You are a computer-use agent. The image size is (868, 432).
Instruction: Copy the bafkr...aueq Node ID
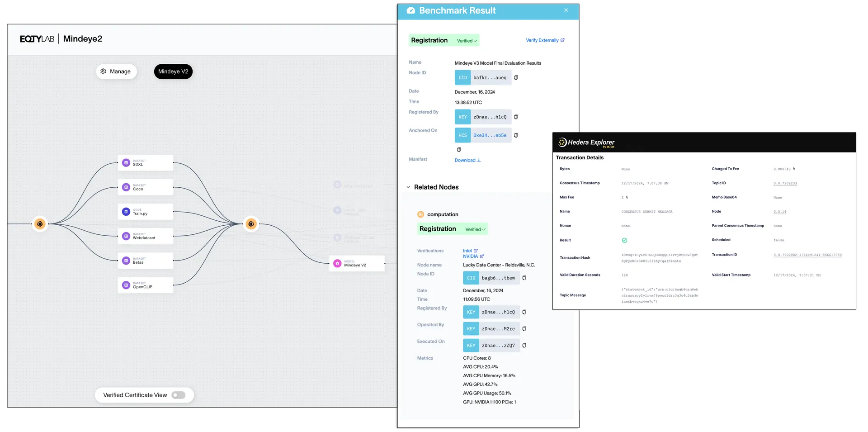(516, 78)
